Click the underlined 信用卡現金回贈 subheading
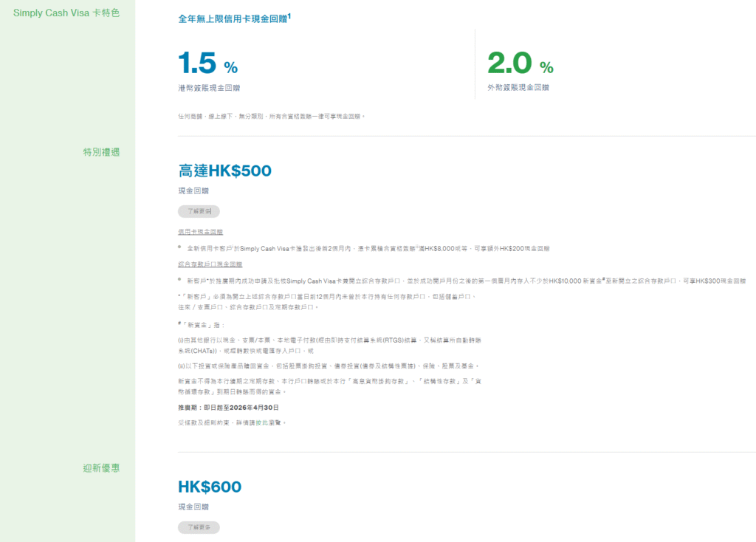Screen dimensions: 756x542 200,232
